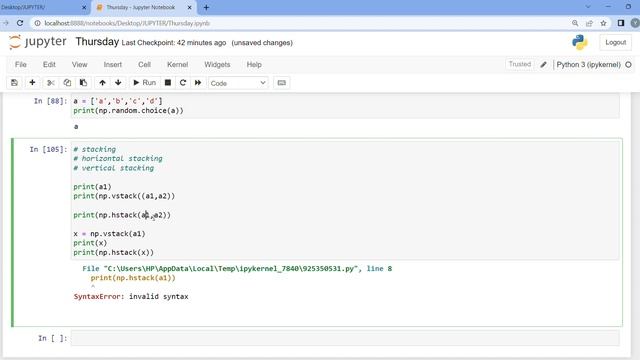640x360 pixels.
Task: Click the share page icon in address bar
Action: [589, 23]
